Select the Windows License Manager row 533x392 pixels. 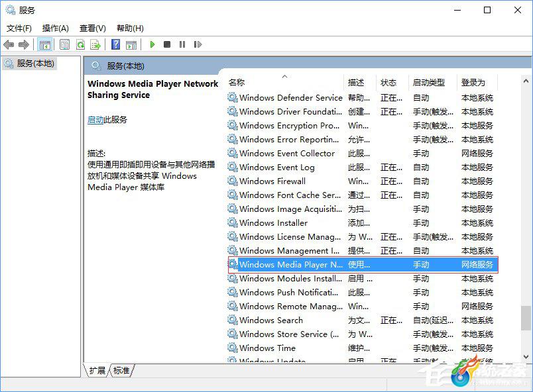(363, 237)
